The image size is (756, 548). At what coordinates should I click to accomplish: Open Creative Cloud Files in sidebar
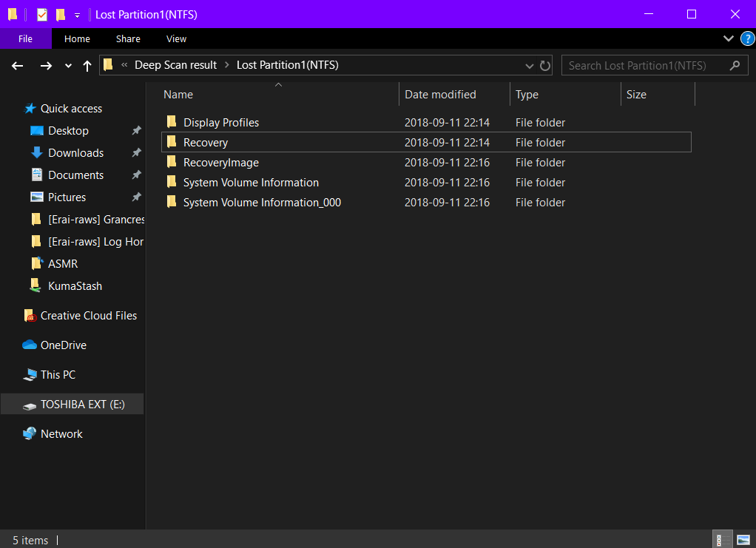[x=89, y=316]
